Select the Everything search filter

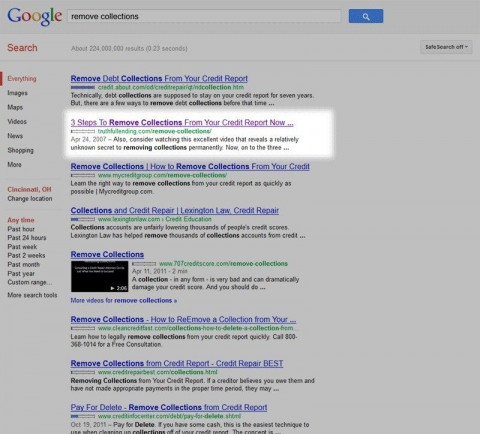coord(22,79)
